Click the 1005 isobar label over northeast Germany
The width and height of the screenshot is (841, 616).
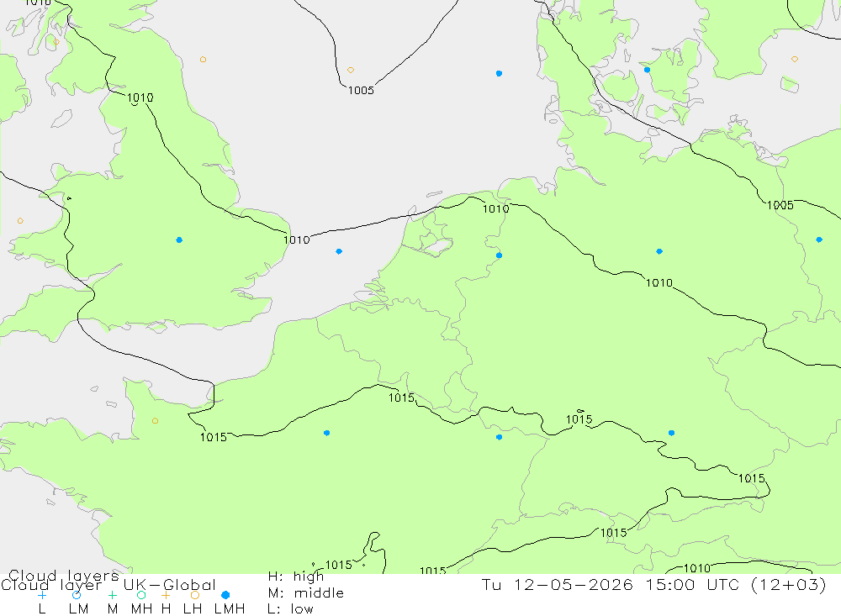coord(780,205)
